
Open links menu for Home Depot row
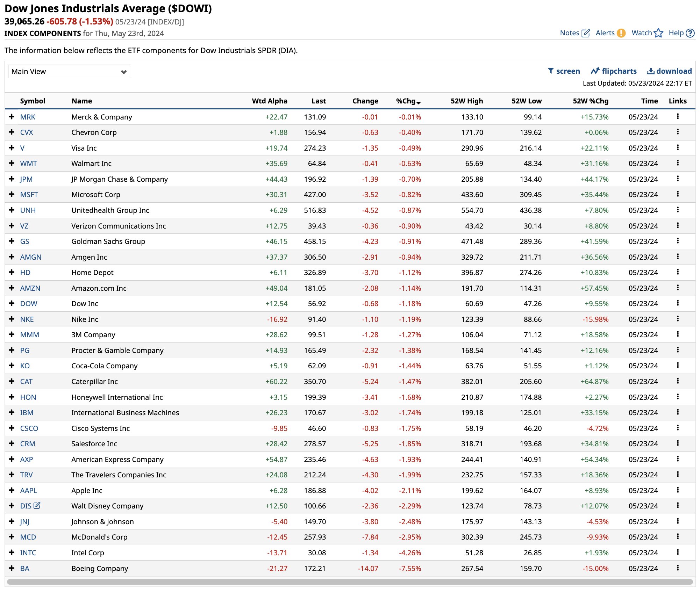[678, 272]
